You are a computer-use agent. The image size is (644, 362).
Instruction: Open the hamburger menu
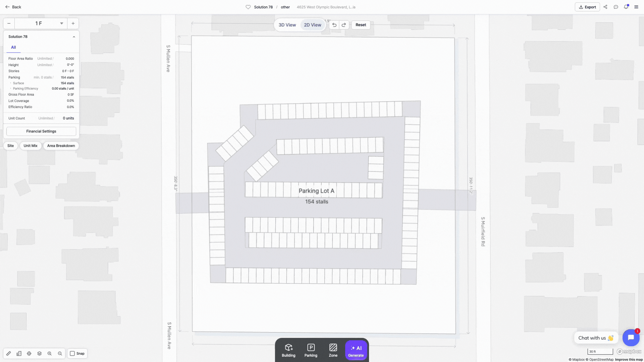coord(636,7)
